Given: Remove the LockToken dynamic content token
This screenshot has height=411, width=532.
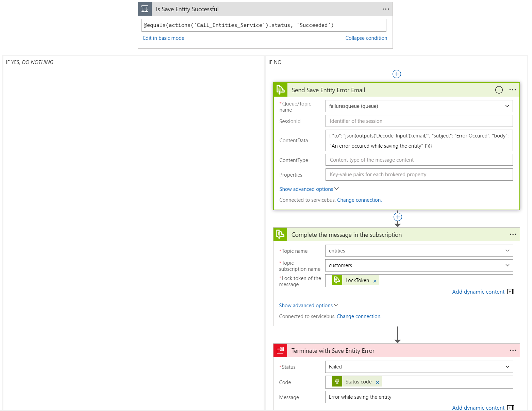Looking at the screenshot, I should tap(375, 281).
